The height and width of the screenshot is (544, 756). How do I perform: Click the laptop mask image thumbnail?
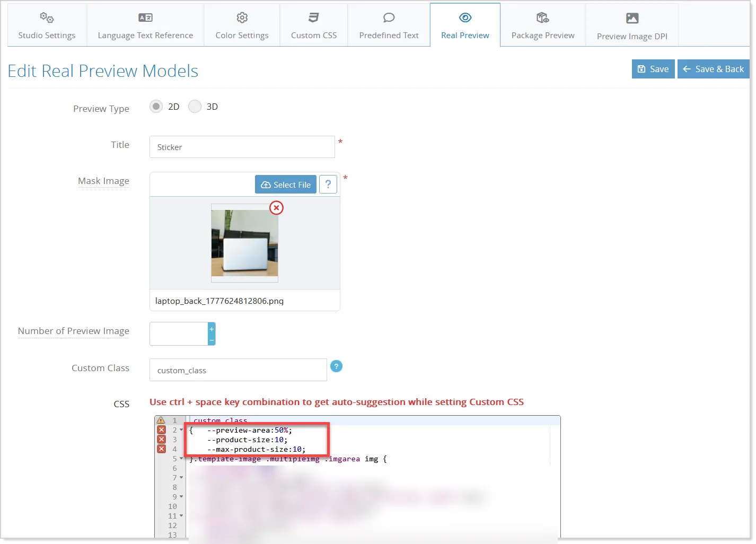(244, 243)
